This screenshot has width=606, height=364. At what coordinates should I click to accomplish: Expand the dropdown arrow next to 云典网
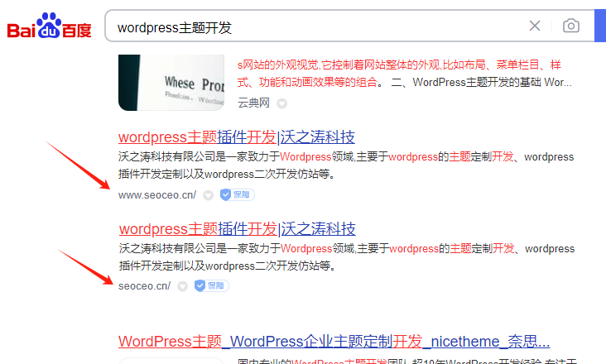click(282, 103)
